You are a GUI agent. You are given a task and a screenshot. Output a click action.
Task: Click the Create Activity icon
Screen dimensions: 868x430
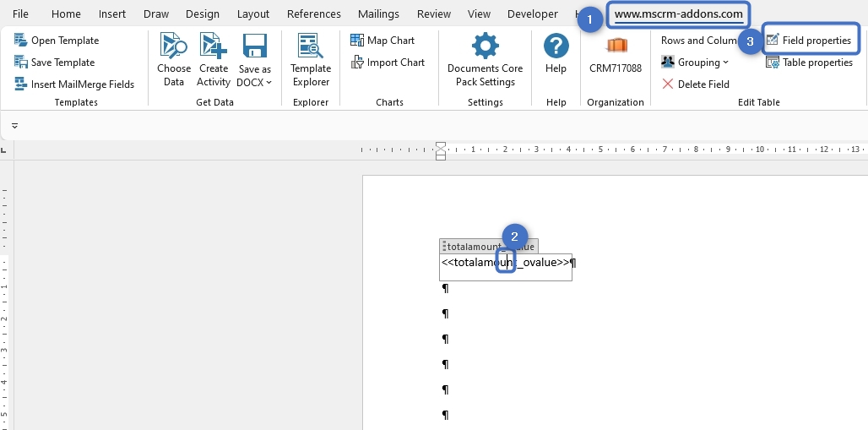(x=214, y=46)
